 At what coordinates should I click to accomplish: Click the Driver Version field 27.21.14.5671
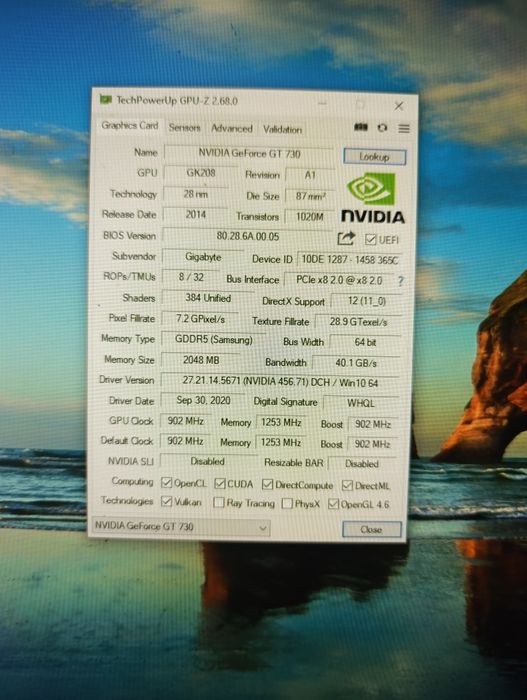pyautogui.click(x=280, y=382)
